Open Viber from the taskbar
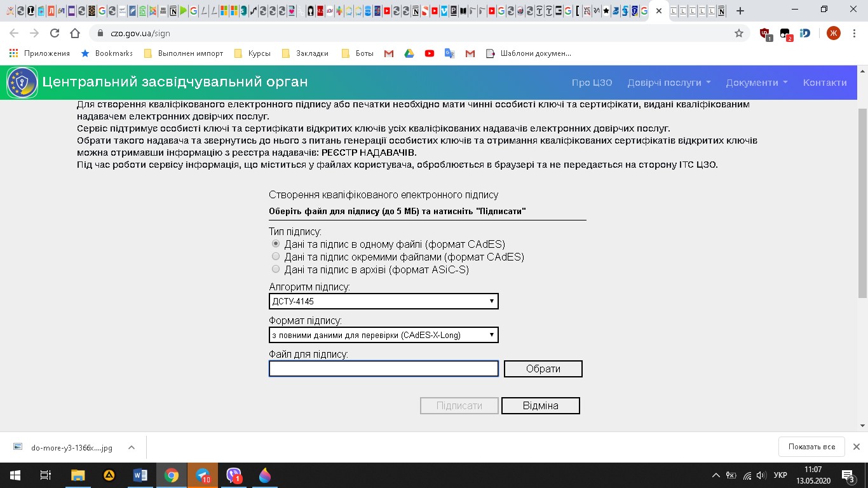868x488 pixels. point(234,475)
